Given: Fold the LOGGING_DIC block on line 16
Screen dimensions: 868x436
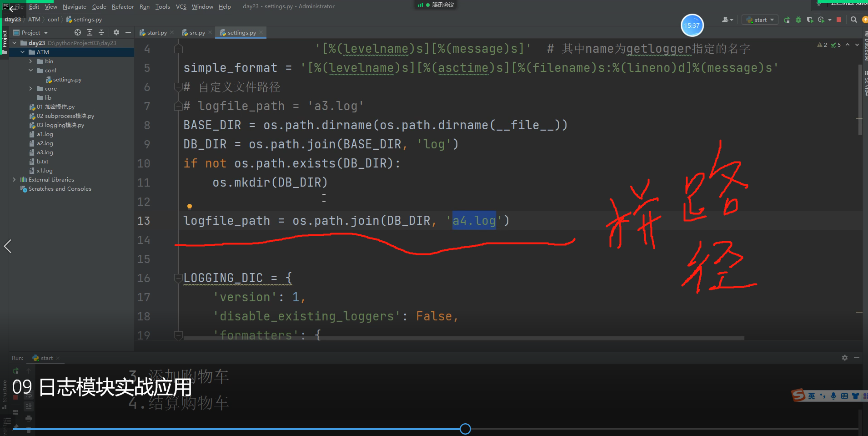Looking at the screenshot, I should [178, 278].
